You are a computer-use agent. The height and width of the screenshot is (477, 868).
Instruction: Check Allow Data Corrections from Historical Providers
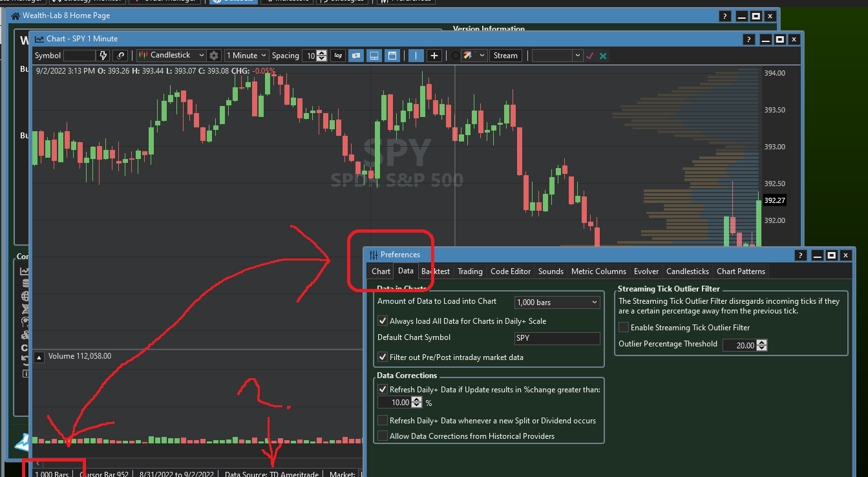(x=382, y=436)
